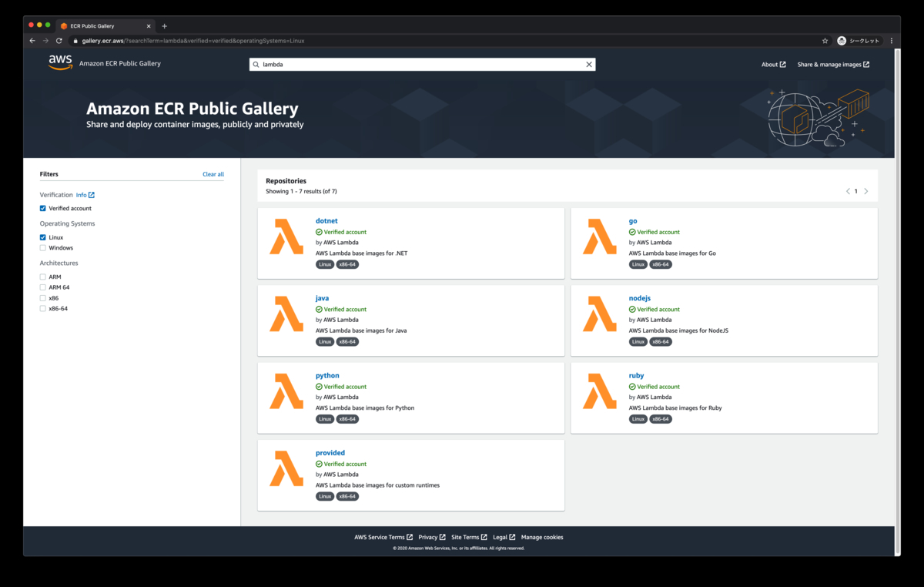924x587 pixels.
Task: Open AWS Service Terms footer link
Action: click(383, 537)
